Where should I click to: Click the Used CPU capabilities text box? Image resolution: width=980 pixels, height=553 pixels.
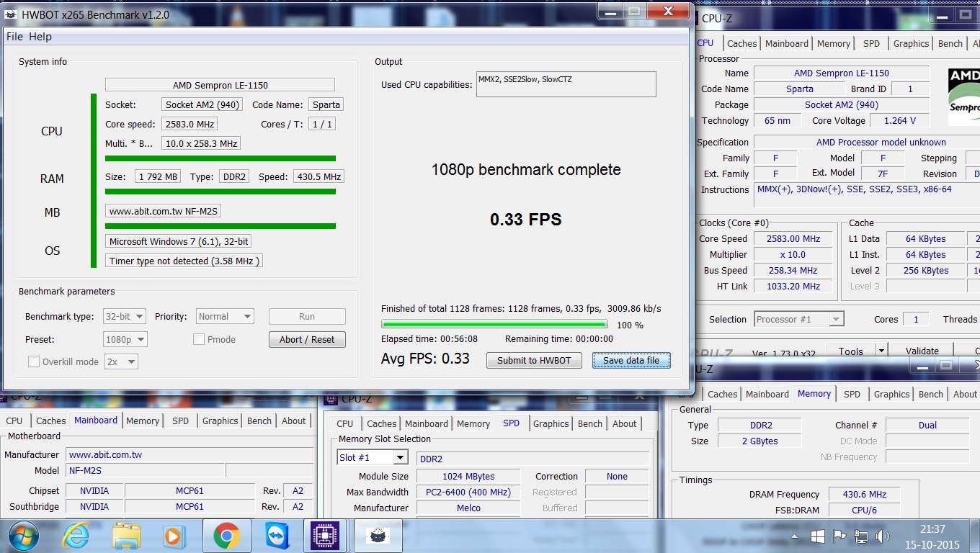566,84
